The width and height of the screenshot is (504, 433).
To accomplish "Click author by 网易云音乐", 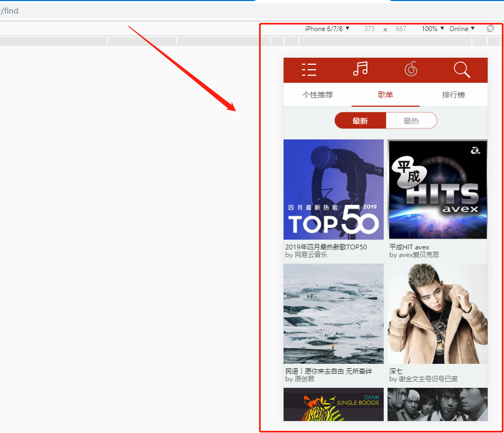I will 306,255.
